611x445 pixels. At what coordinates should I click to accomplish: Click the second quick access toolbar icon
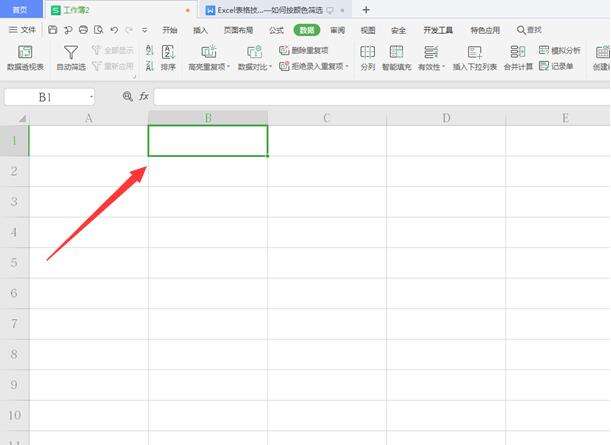pyautogui.click(x=68, y=30)
